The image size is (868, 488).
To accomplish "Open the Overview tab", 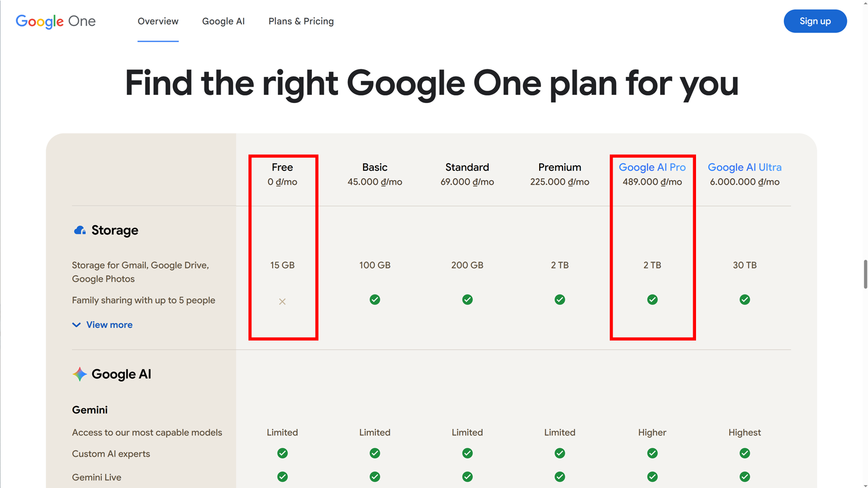I will click(158, 22).
